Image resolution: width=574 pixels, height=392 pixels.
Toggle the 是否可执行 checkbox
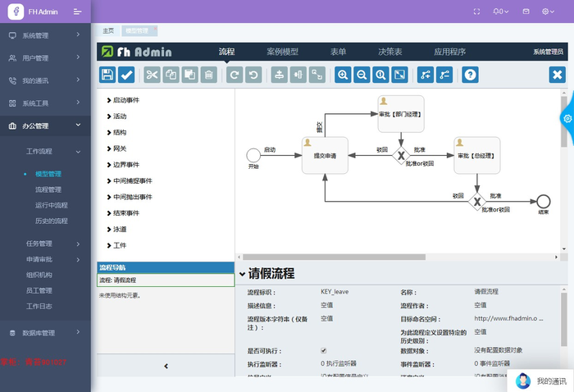324,351
